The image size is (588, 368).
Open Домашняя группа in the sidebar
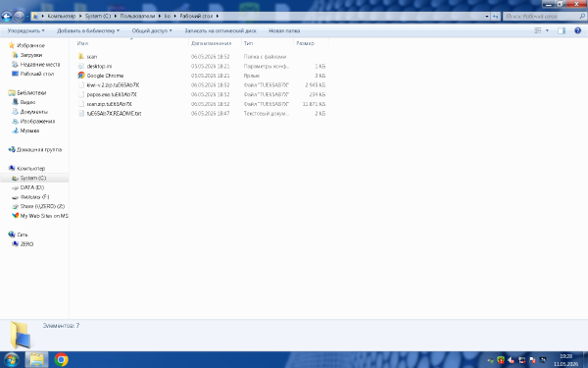coord(39,149)
